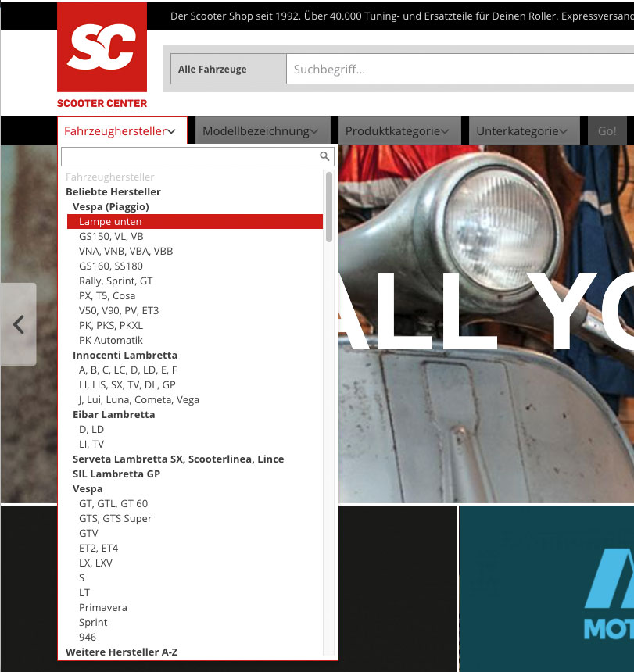Image resolution: width=634 pixels, height=672 pixels.
Task: Click the SCOOTER CENTER text link
Action: click(102, 103)
